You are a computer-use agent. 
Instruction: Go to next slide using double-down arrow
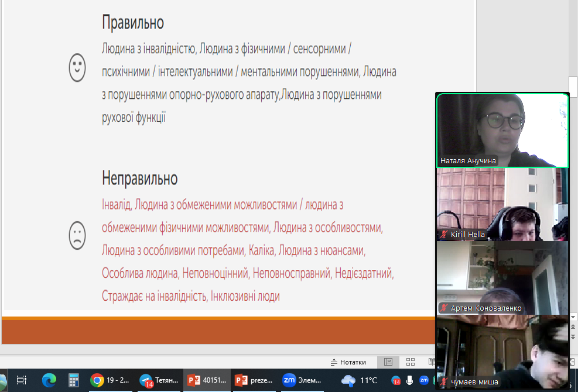pos(573,336)
